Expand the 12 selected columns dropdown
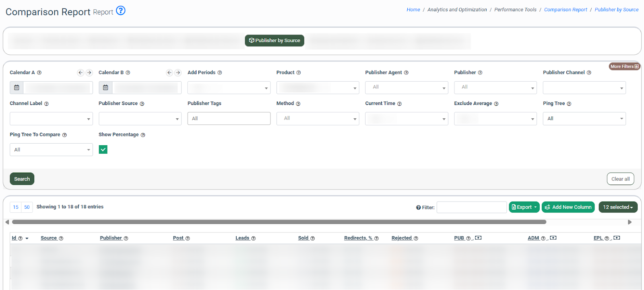 point(618,207)
